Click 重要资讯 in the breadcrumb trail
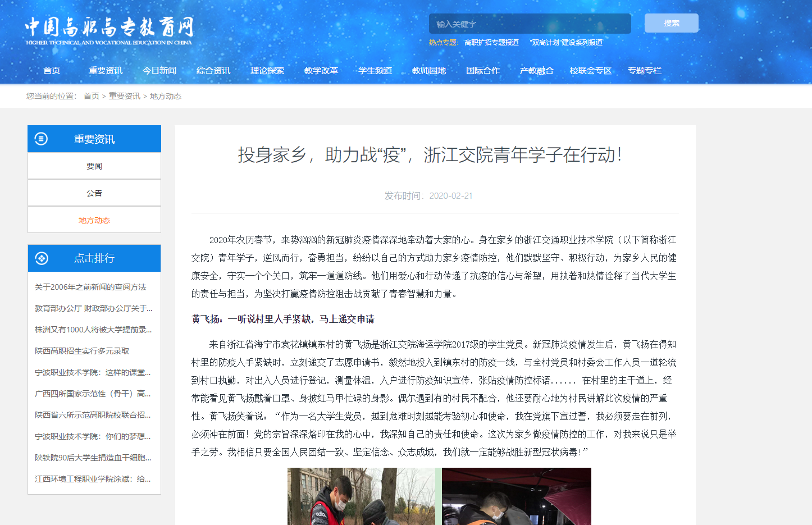The width and height of the screenshot is (812, 525). [125, 96]
